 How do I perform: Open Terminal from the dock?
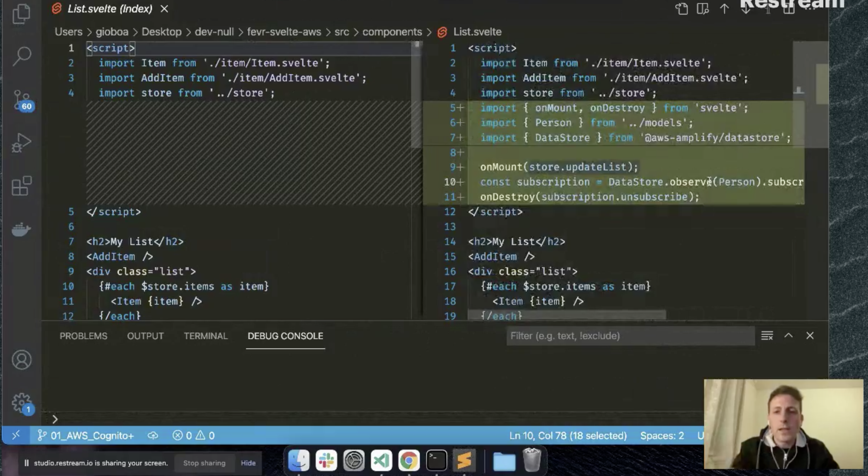pyautogui.click(x=436, y=460)
